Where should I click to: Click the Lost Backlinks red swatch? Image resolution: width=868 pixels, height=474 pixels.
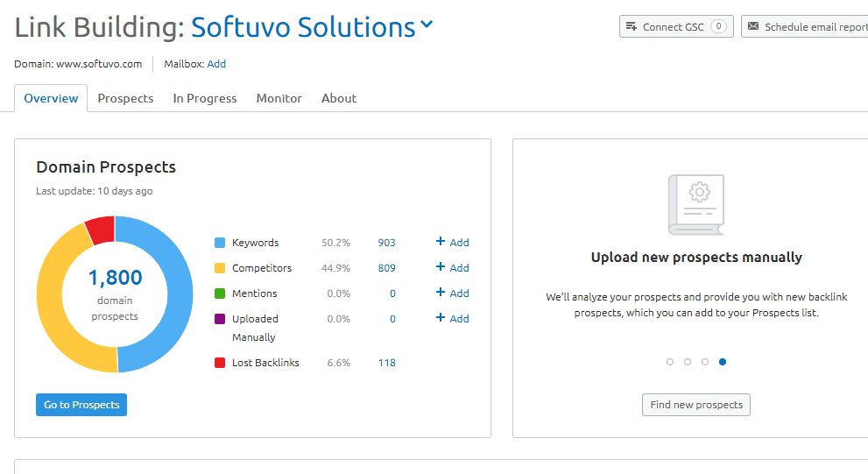click(x=220, y=363)
